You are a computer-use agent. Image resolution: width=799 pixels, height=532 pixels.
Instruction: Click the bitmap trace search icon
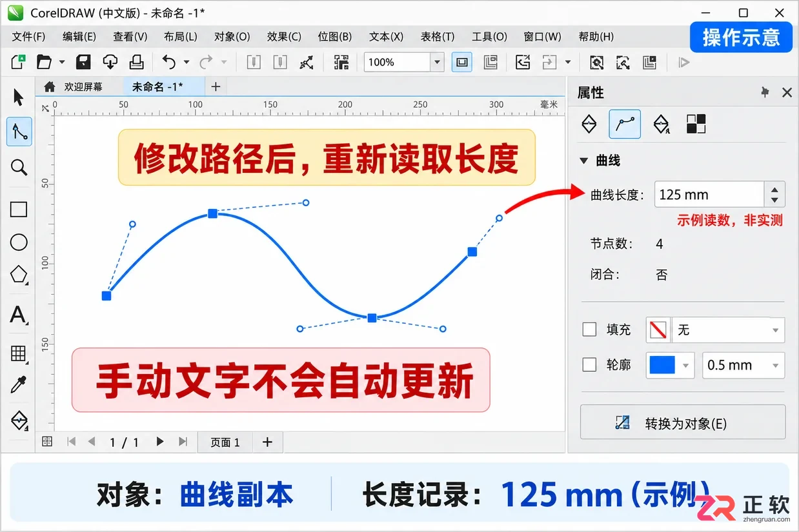click(x=623, y=63)
